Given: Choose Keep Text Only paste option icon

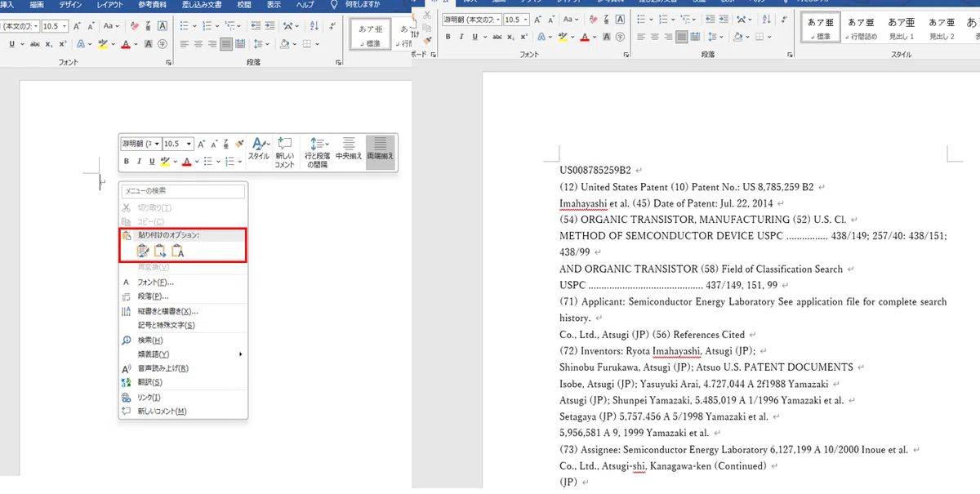Looking at the screenshot, I should click(178, 251).
